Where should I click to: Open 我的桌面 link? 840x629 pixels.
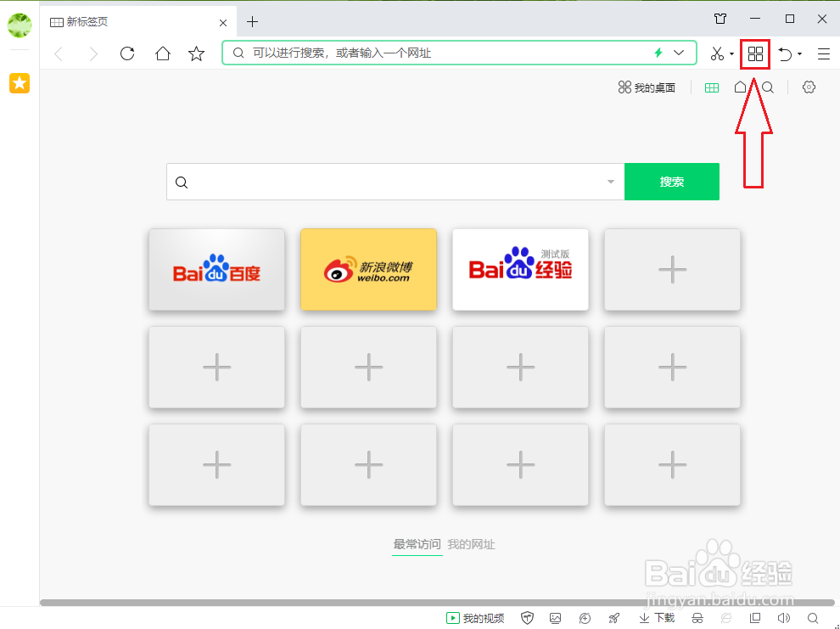[647, 87]
